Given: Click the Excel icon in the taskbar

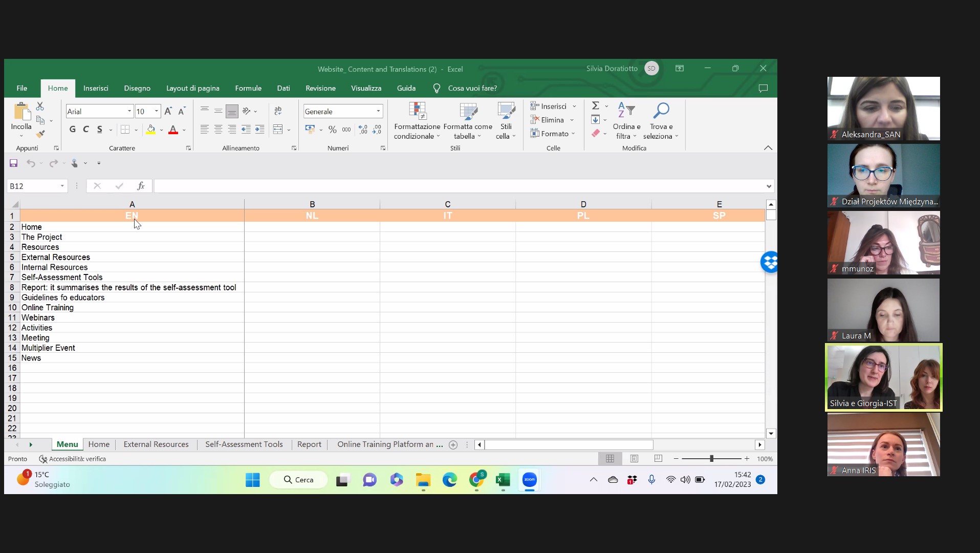Looking at the screenshot, I should coord(503,480).
